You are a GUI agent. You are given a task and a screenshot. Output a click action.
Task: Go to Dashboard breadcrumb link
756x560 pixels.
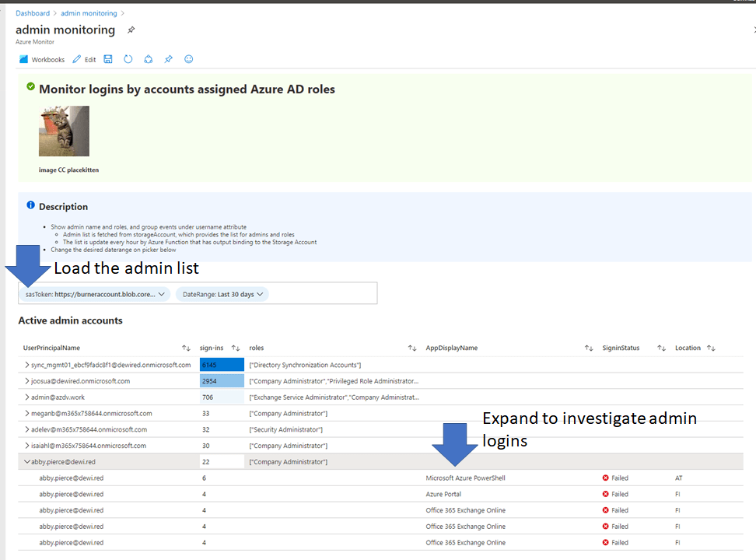pos(33,13)
